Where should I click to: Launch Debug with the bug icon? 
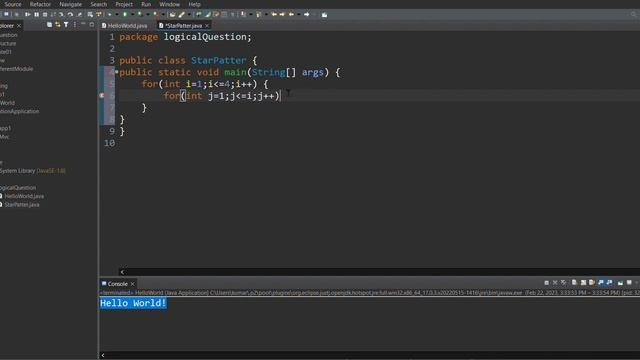[x=109, y=14]
